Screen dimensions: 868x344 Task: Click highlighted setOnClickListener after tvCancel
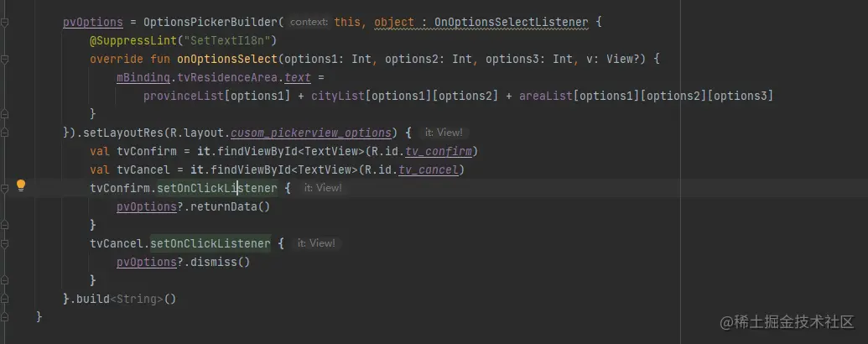coord(211,243)
